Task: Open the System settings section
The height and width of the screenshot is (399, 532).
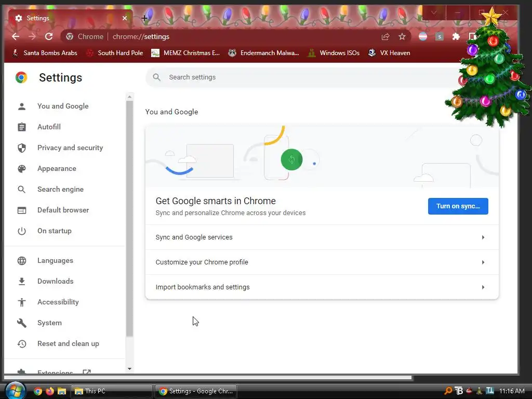Action: [49, 323]
